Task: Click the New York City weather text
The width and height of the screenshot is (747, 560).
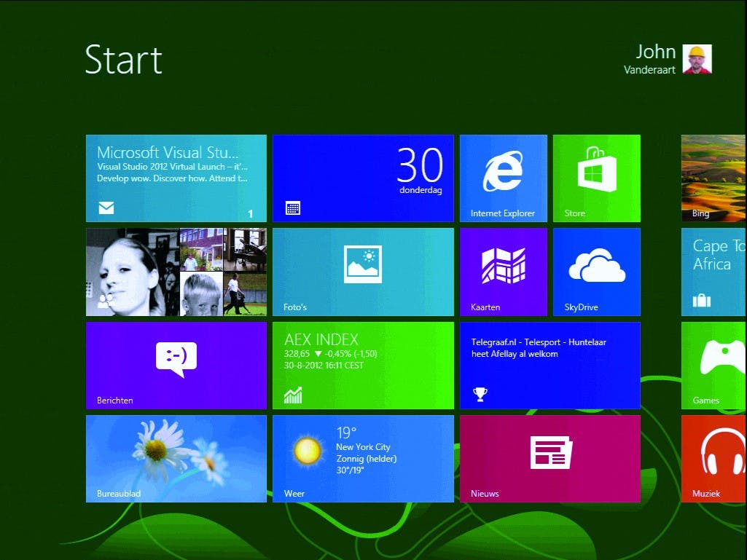Action: pyautogui.click(x=363, y=446)
